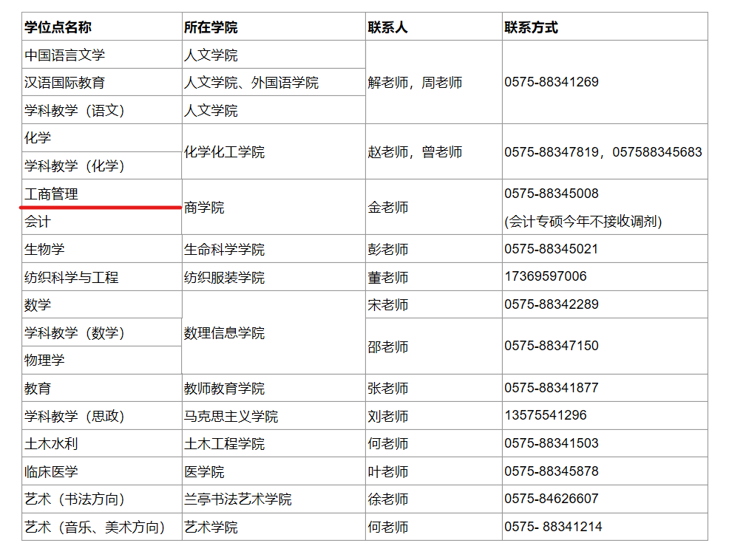Click the 生命科学学院 cell

224,250
